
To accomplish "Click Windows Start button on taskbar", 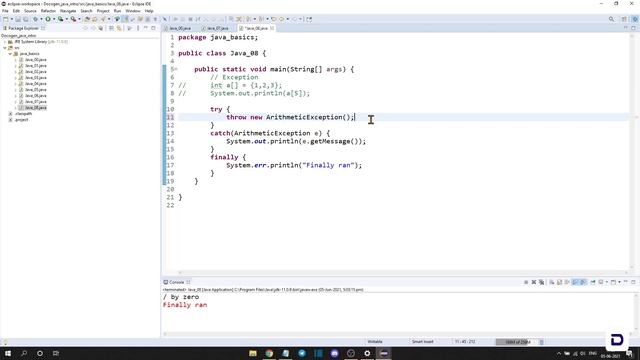I will (8, 353).
